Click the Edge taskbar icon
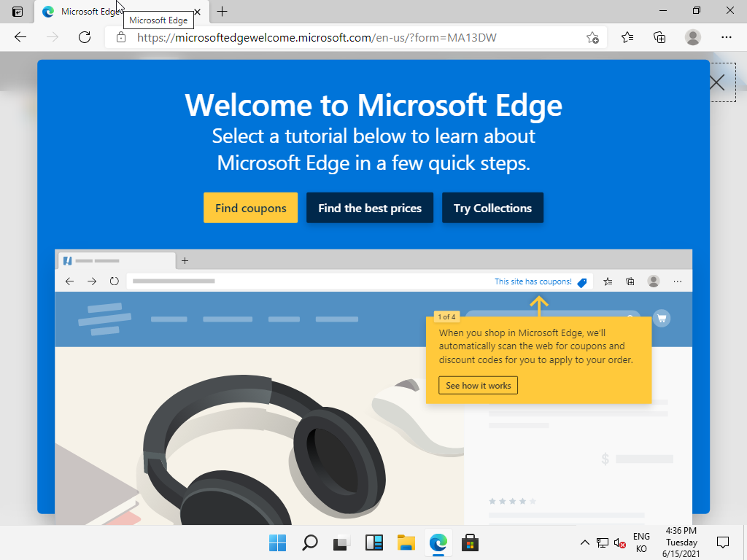The image size is (747, 560). point(438,542)
